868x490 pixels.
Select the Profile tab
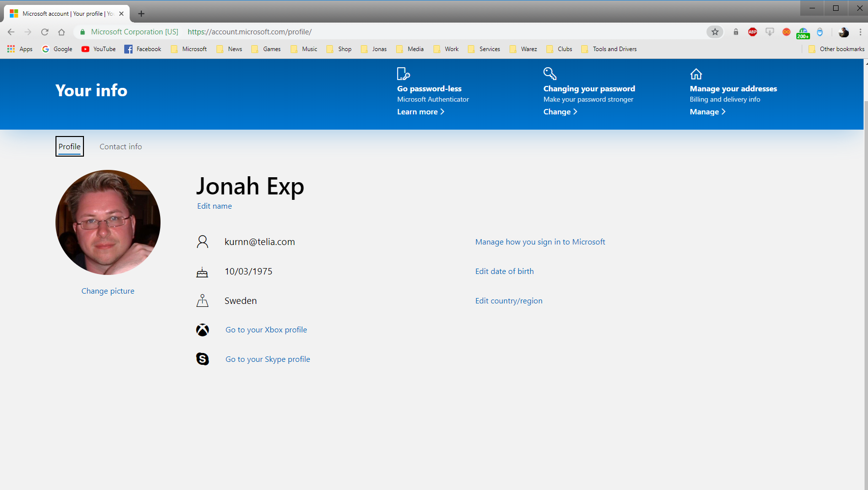[x=70, y=146]
